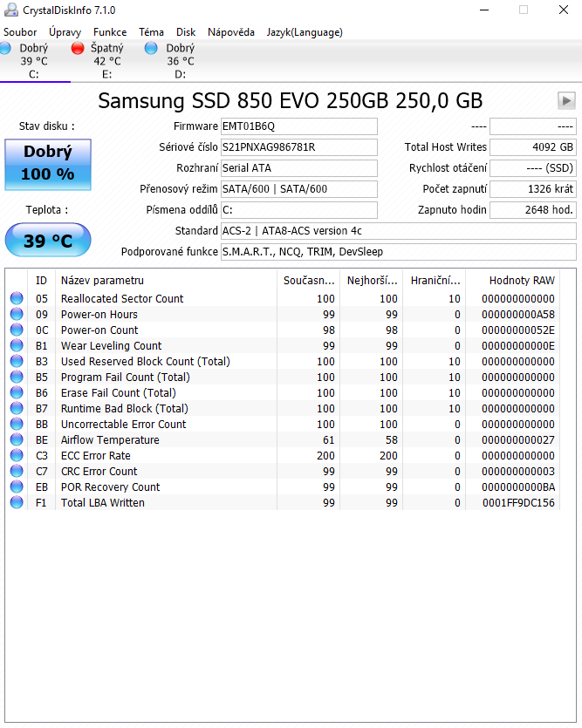Image resolution: width=582 pixels, height=728 pixels.
Task: Open the Disk menu
Action: pos(186,32)
